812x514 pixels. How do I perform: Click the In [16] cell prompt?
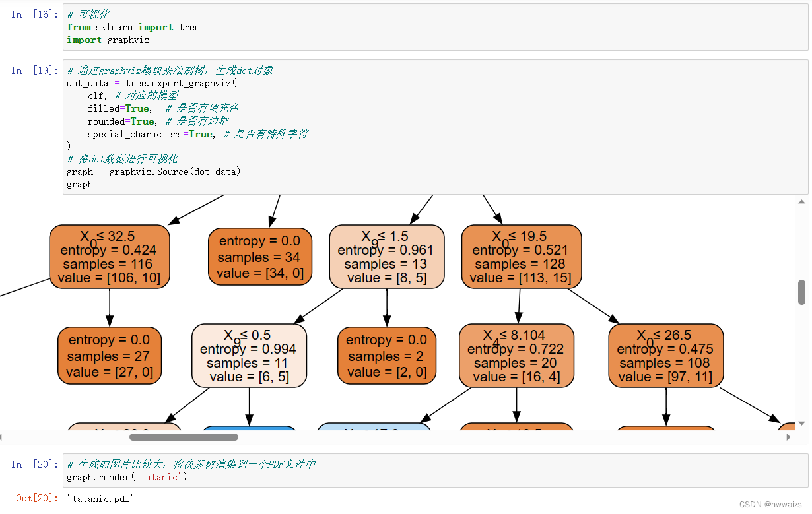(34, 15)
